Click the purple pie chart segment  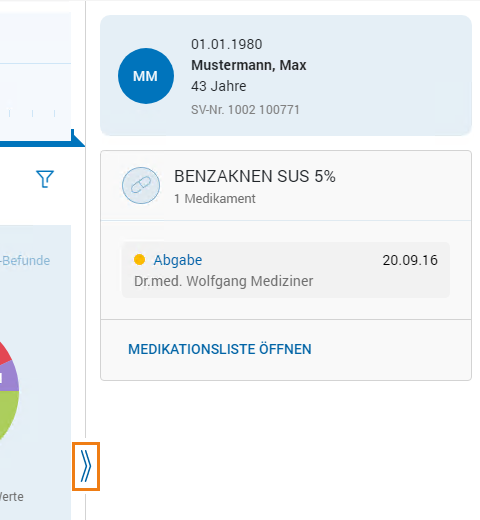(10, 377)
